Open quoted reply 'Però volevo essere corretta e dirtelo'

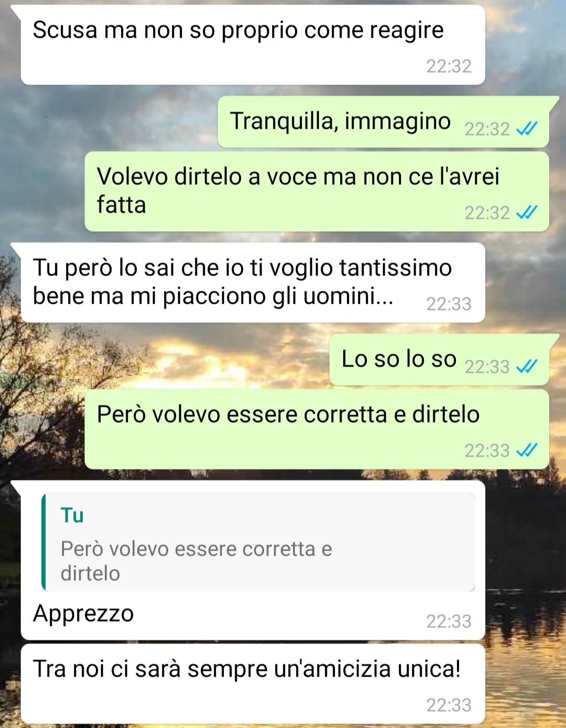pyautogui.click(x=258, y=542)
